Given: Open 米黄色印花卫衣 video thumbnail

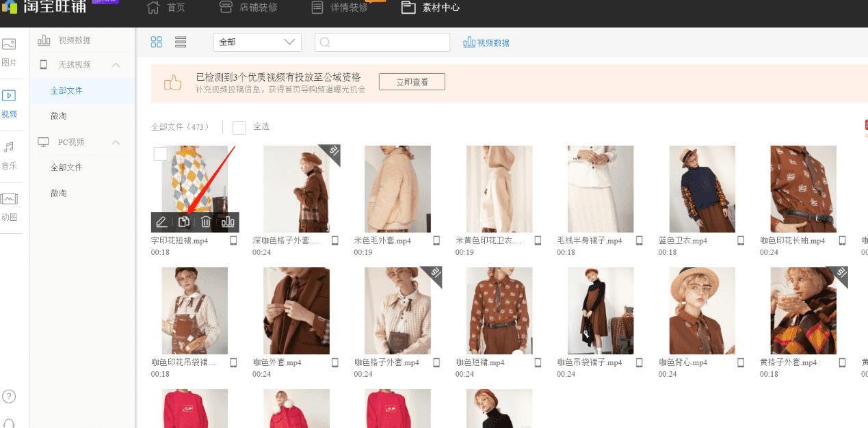Looking at the screenshot, I should (x=499, y=189).
